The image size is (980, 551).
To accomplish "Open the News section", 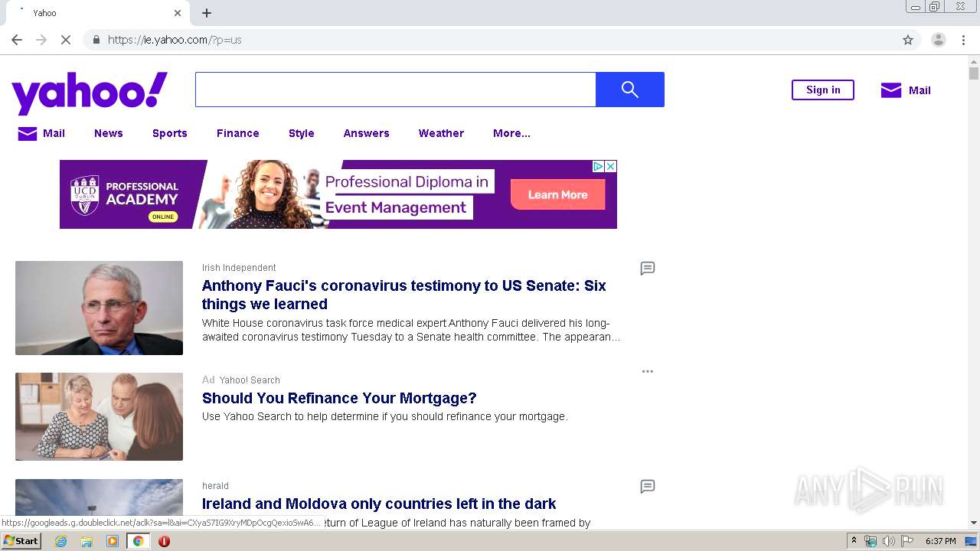I will [x=109, y=133].
